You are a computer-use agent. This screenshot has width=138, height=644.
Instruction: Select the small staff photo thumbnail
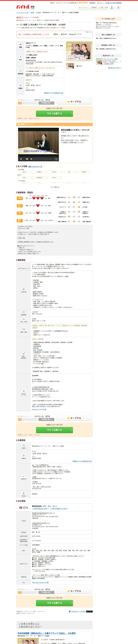pyautogui.click(x=70, y=66)
